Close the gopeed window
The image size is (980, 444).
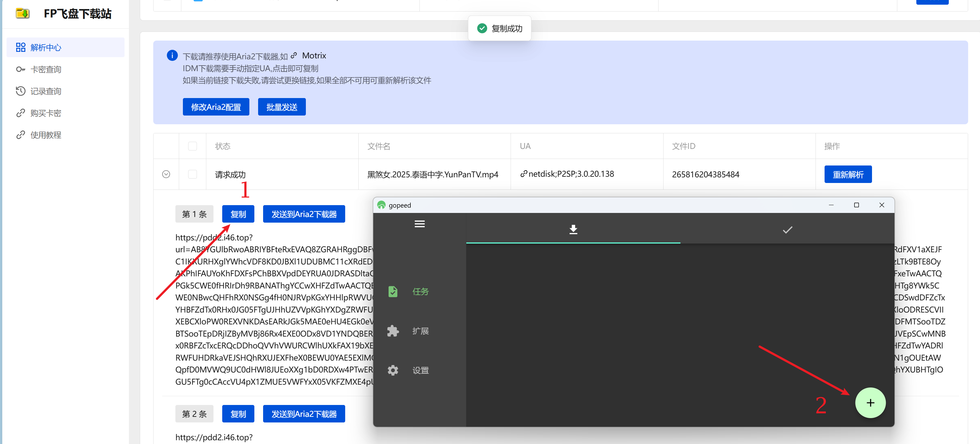[881, 205]
